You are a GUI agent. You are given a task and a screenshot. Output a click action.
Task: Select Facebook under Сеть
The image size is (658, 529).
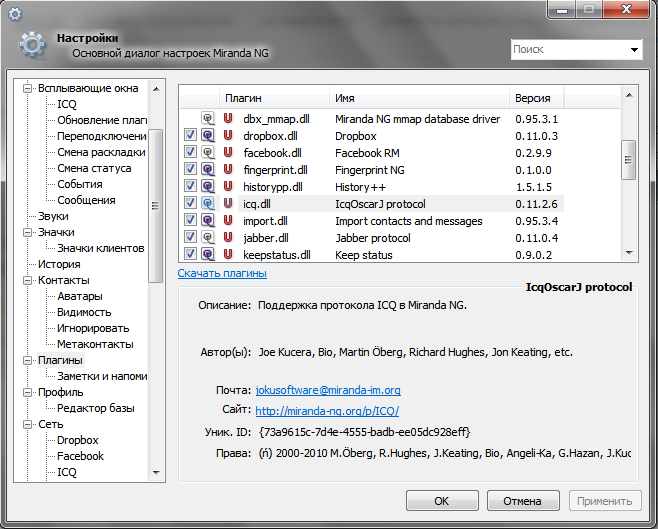coord(80,456)
